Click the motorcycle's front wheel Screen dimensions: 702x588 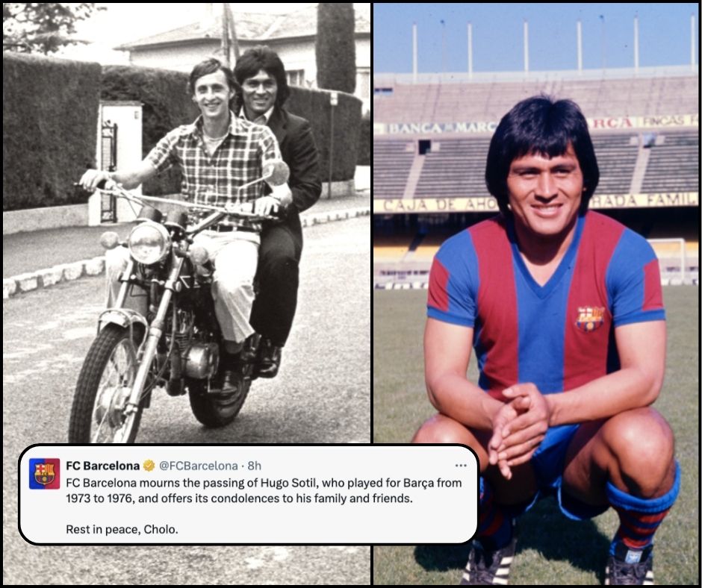tap(107, 383)
